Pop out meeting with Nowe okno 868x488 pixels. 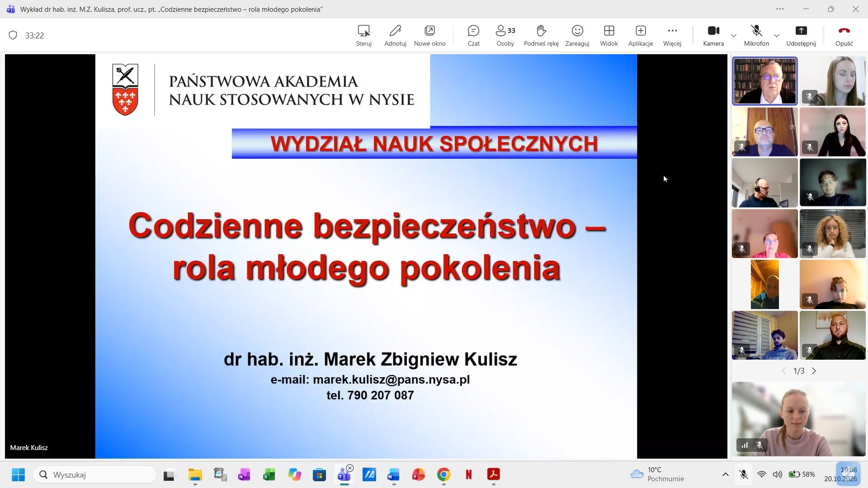[429, 36]
